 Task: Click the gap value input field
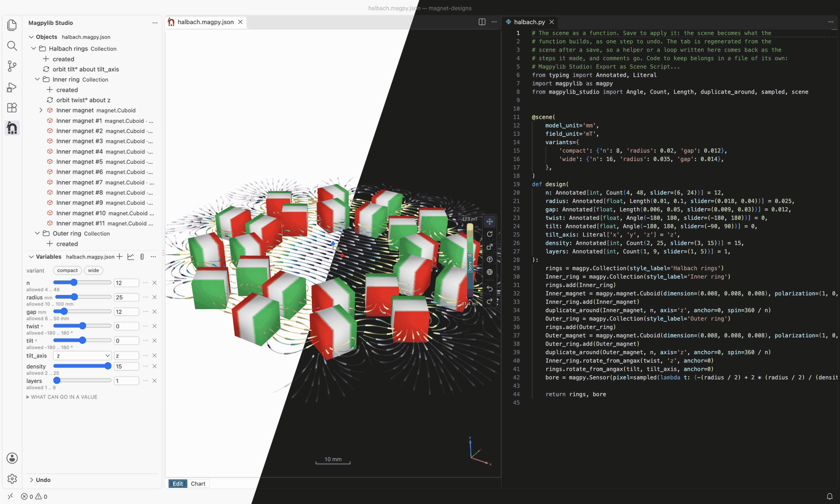[127, 312]
